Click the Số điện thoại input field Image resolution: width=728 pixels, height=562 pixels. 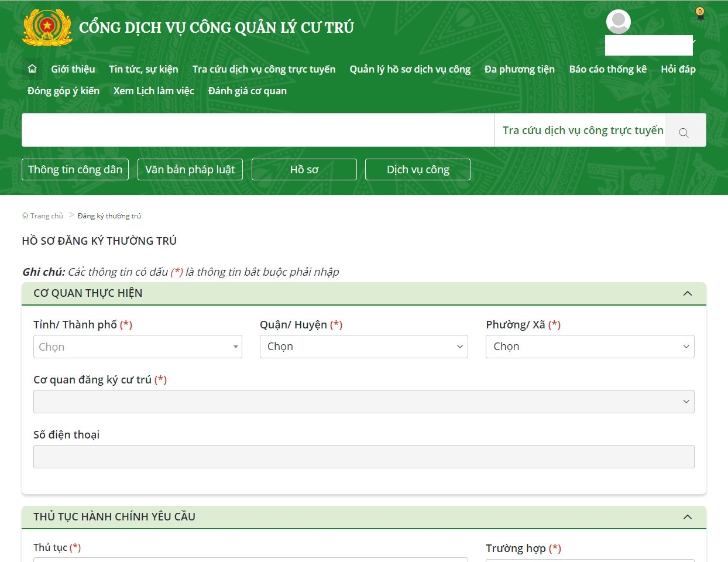363,457
